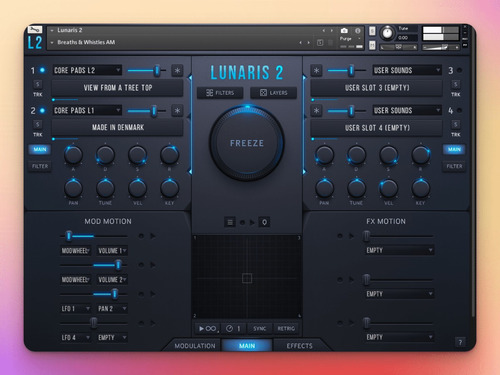Select left MAIN page tab
The height and width of the screenshot is (375, 500).
point(40,149)
